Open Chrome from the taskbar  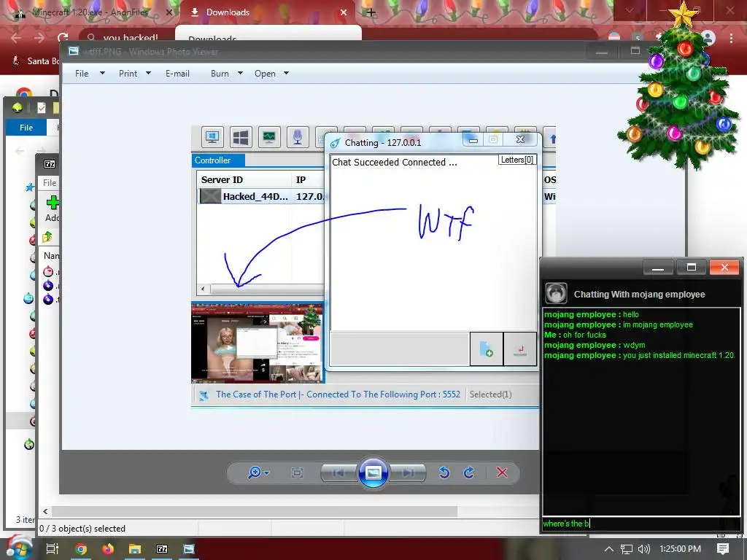pos(81,549)
